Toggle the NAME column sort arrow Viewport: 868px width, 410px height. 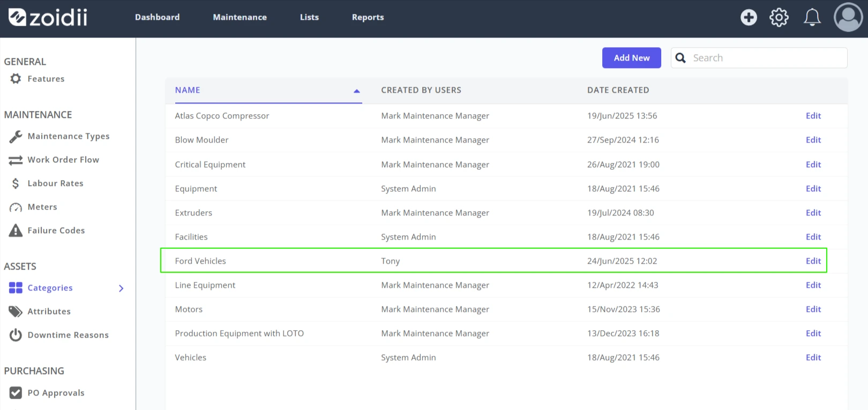point(356,91)
